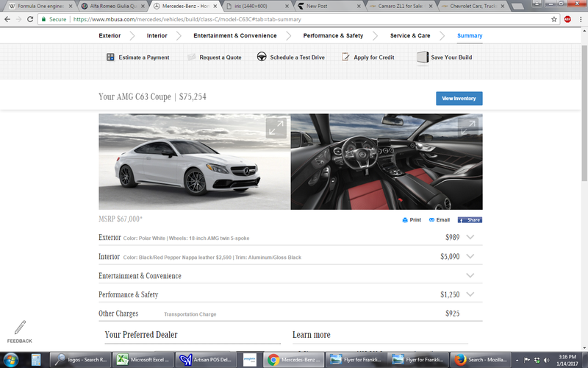The image size is (588, 368).
Task: Click the steering wheel Test Drive icon
Action: tap(262, 57)
